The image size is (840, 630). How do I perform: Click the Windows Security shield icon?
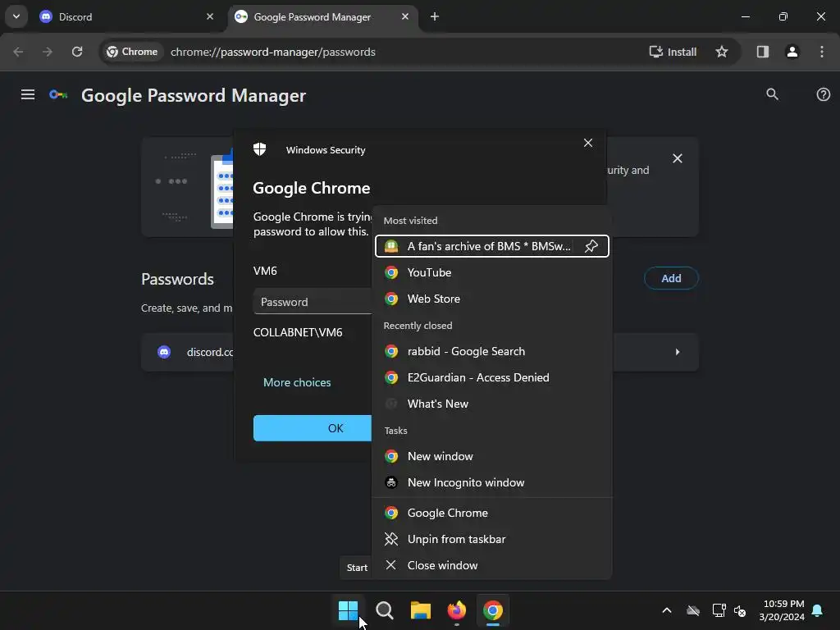pos(260,149)
